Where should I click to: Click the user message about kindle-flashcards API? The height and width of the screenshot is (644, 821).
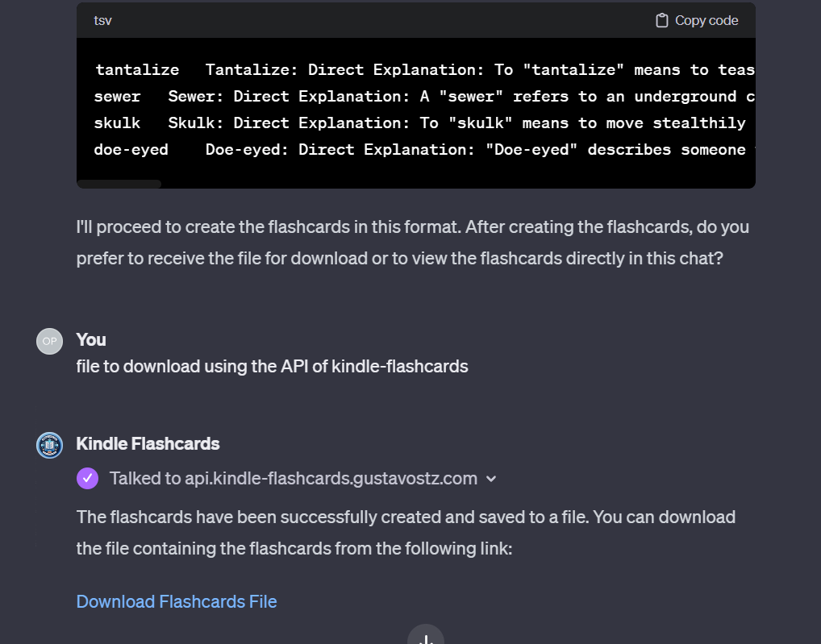(272, 367)
